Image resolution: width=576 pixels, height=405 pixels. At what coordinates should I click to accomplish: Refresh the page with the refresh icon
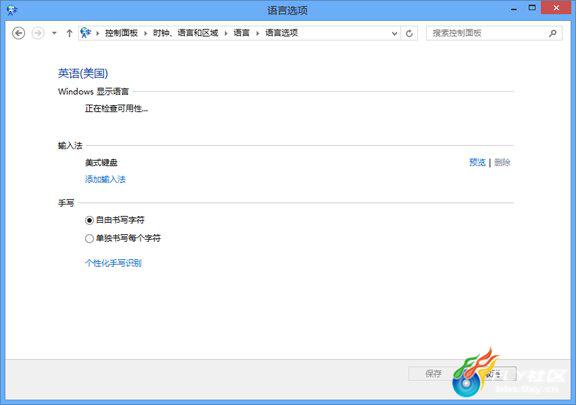click(409, 33)
